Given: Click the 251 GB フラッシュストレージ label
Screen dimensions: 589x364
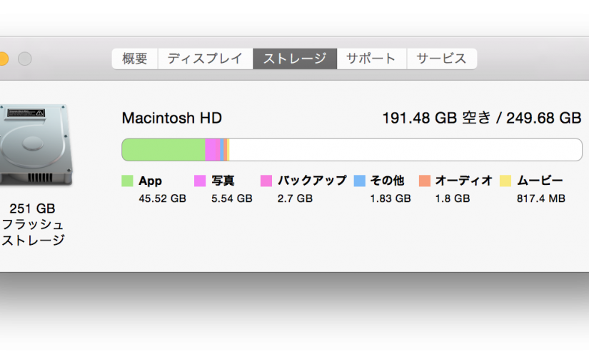Looking at the screenshot, I should coord(33,224).
